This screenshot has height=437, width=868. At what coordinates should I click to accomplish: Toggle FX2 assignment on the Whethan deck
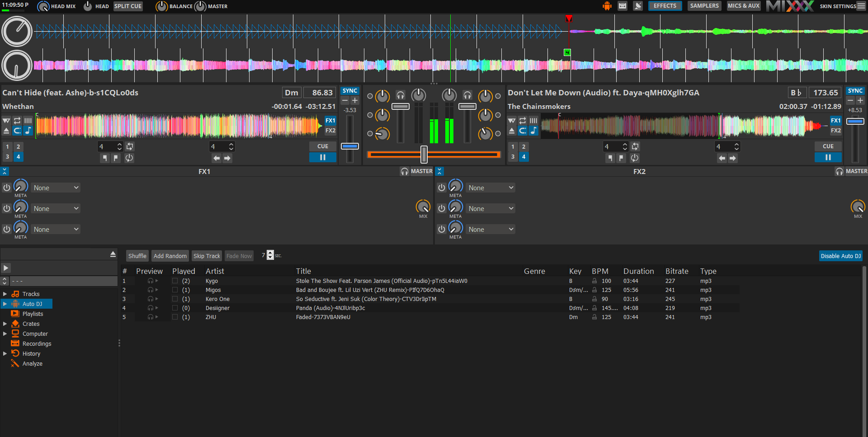pyautogui.click(x=330, y=131)
